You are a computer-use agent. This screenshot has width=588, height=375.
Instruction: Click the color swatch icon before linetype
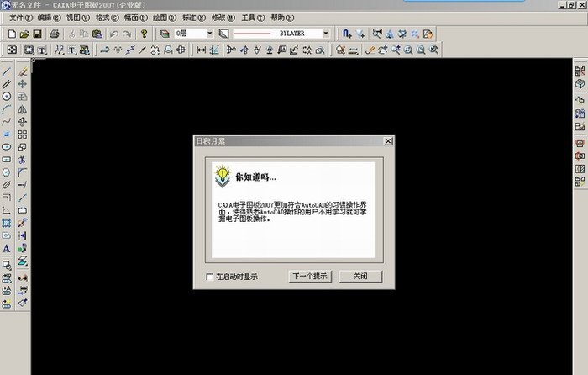click(x=224, y=34)
